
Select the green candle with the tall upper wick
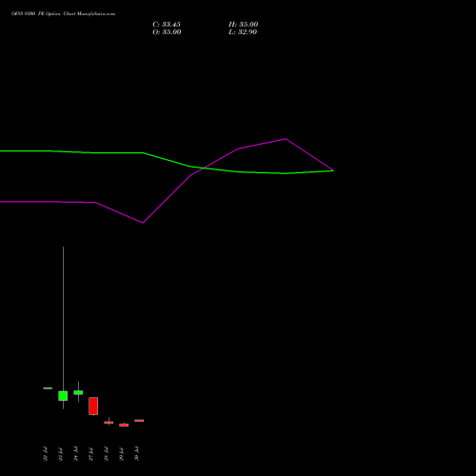point(63,396)
